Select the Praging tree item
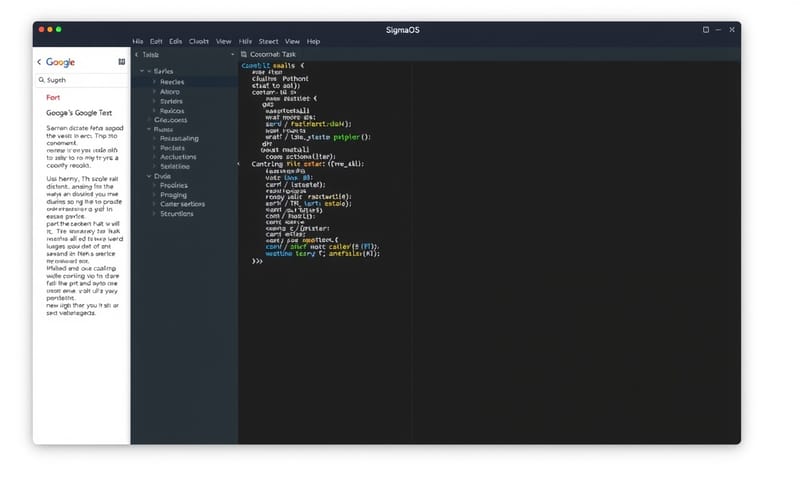Image resolution: width=800 pixels, height=480 pixels. pos(173,195)
